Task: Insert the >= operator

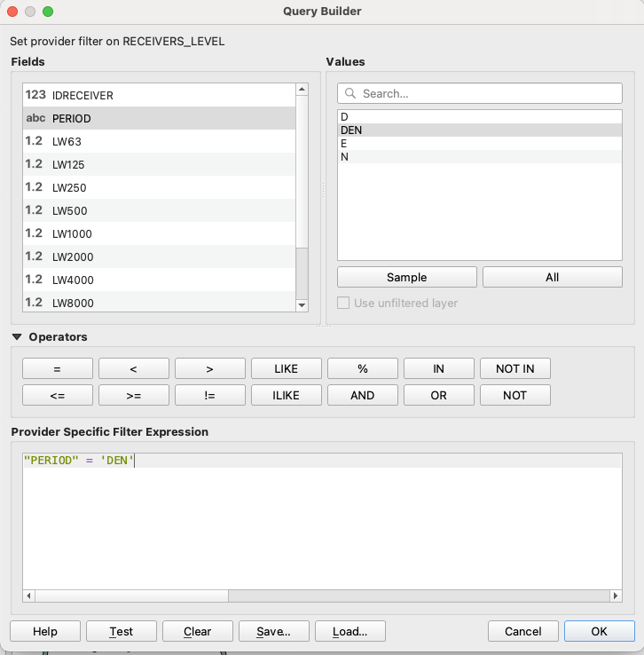Action: point(134,395)
